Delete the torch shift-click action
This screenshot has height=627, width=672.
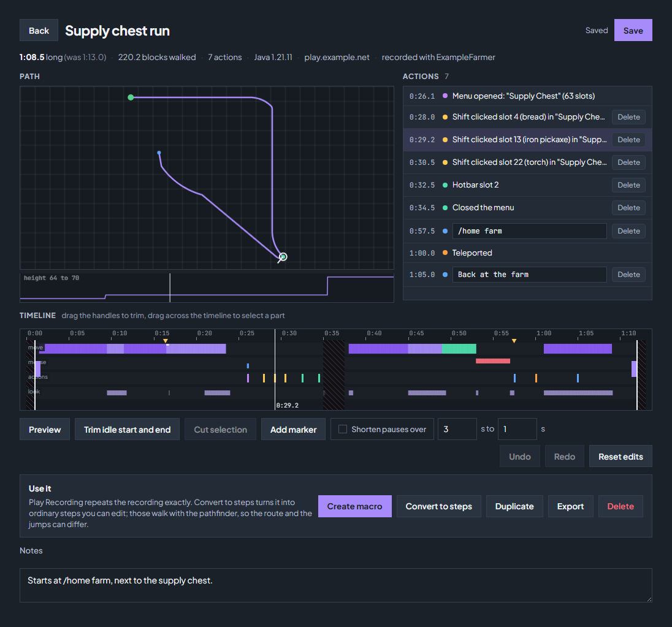[x=628, y=162]
